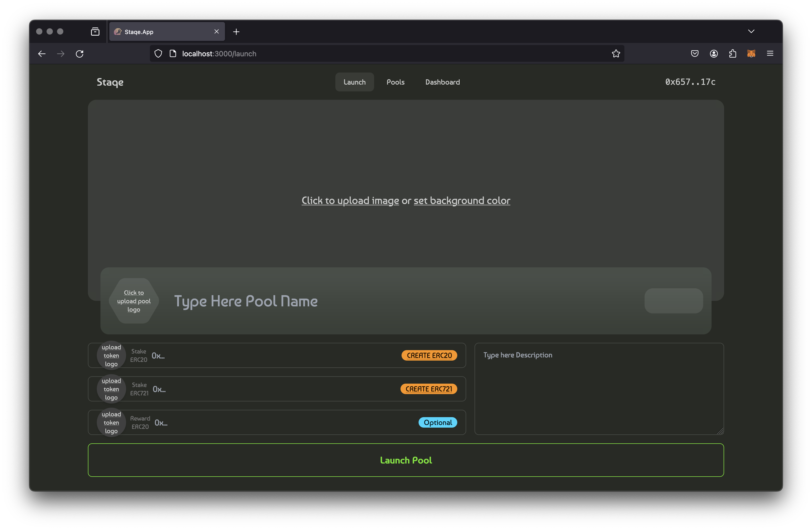Click the MetaMask fox extension icon
Viewport: 812px width, 530px height.
pos(751,54)
